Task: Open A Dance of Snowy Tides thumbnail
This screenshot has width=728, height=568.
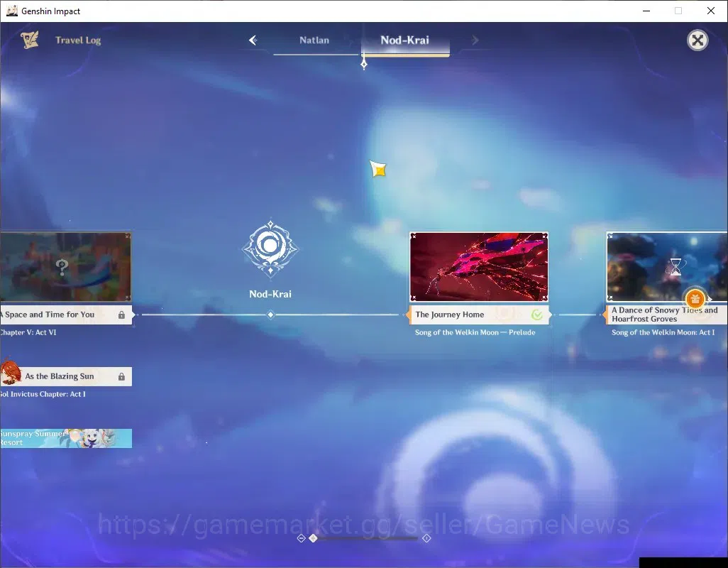Action: (667, 266)
